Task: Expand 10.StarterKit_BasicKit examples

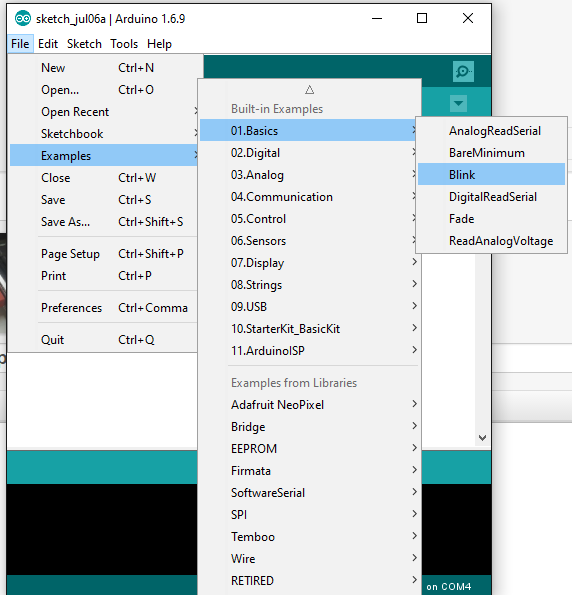Action: [309, 329]
